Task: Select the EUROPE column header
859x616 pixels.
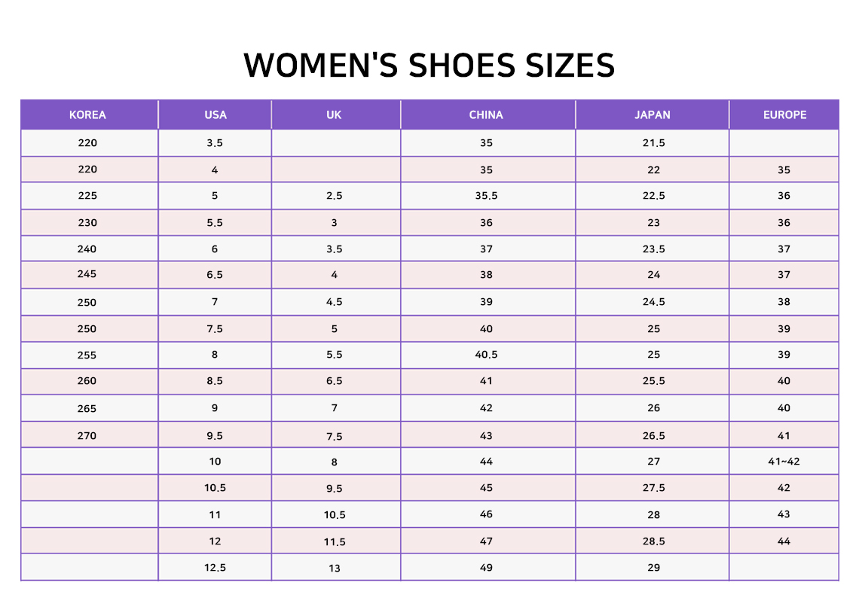Action: [784, 114]
